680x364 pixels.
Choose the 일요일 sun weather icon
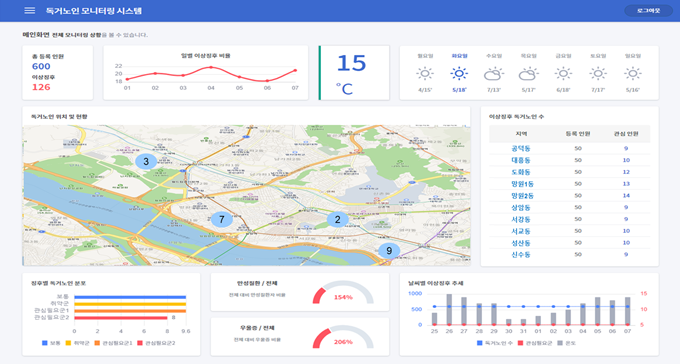[x=633, y=74]
